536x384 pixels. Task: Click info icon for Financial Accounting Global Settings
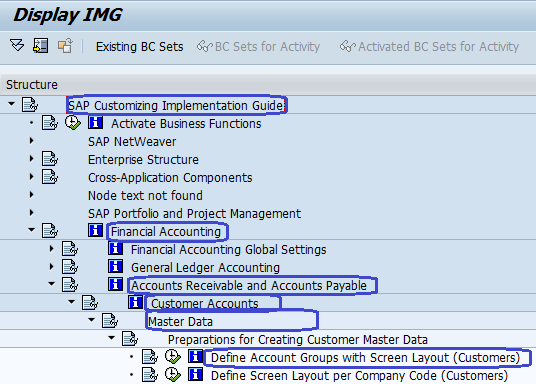coord(116,248)
